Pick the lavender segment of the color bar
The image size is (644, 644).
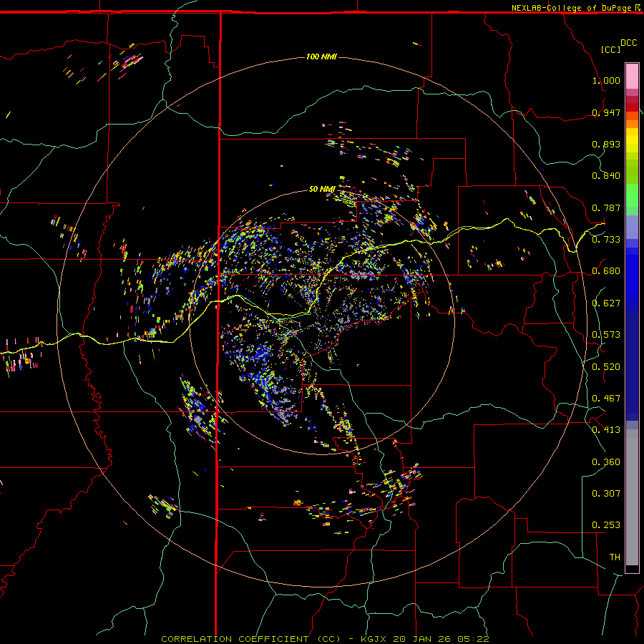pos(632,228)
